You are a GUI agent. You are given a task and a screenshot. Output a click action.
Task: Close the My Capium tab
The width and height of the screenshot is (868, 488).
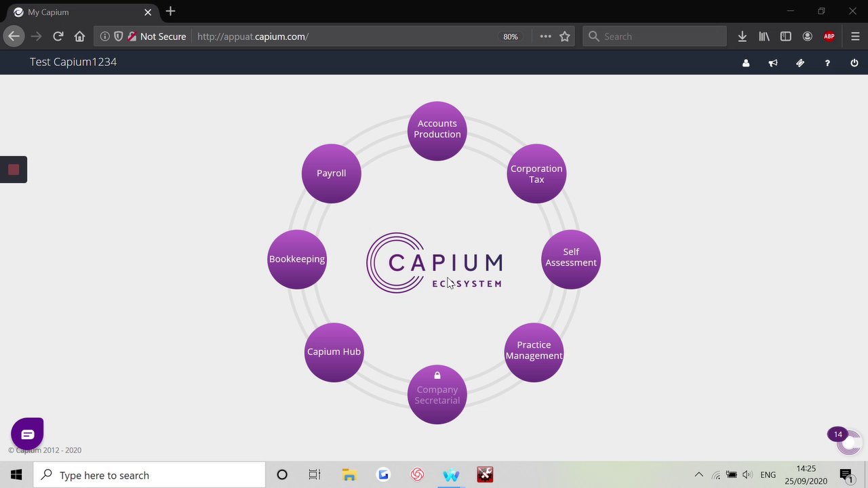coord(148,12)
